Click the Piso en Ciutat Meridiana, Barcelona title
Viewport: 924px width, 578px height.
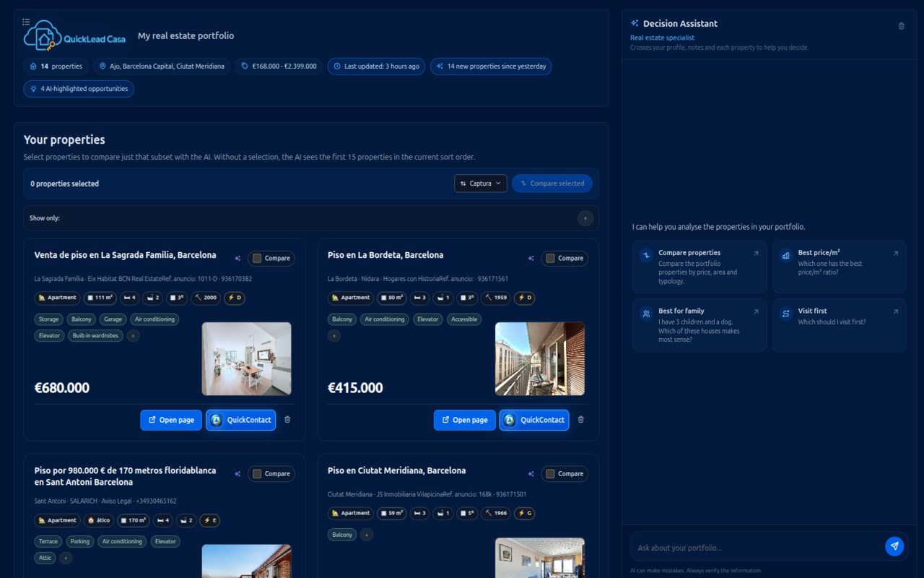tap(396, 470)
